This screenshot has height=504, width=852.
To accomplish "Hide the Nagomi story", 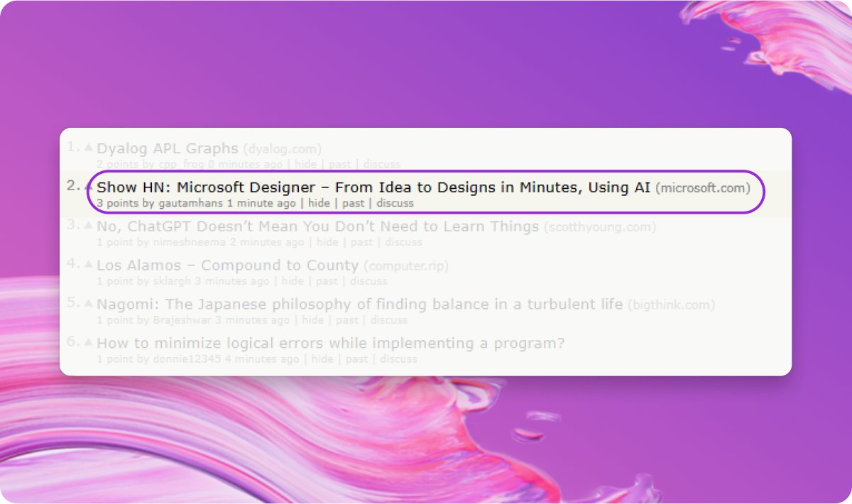I will [x=313, y=320].
